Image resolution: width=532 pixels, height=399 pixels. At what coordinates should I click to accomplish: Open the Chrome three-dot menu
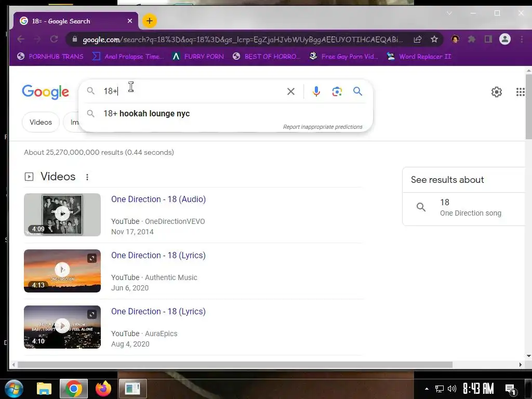[x=522, y=39]
